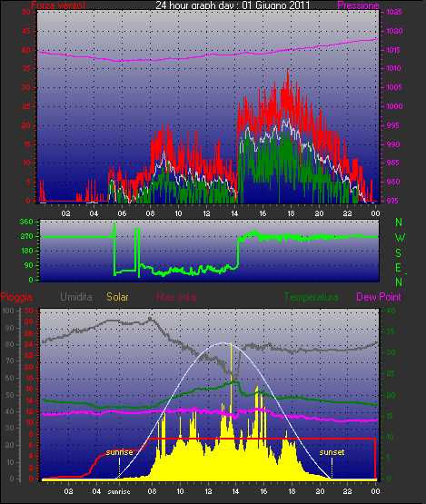Click the 14 hour tick on the wind chart axis
This screenshot has width=426, height=504.
pyautogui.click(x=234, y=213)
